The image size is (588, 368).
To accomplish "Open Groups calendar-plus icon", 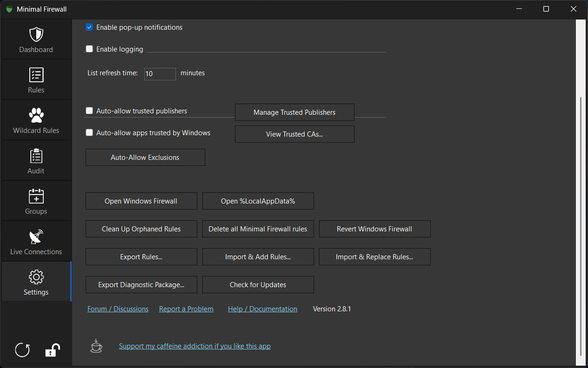I will [x=36, y=196].
